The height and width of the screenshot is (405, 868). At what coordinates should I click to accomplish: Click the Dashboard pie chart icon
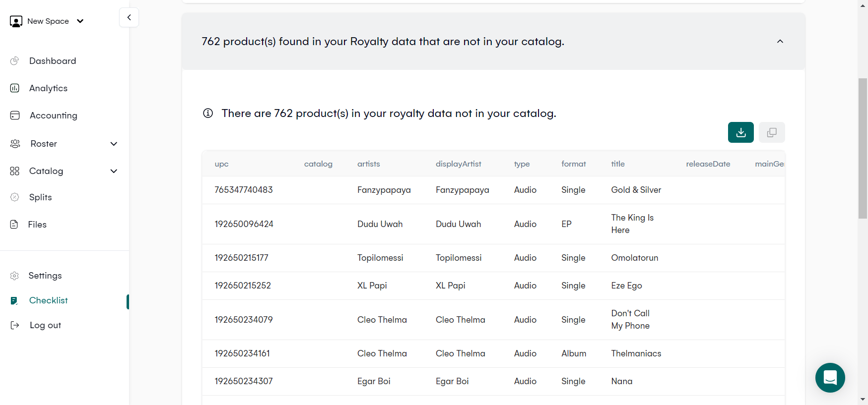[x=15, y=61]
